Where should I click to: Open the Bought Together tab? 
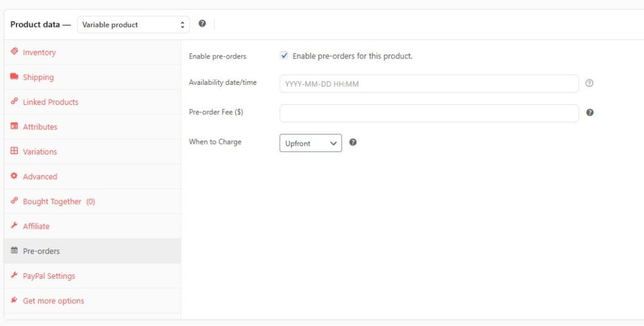pos(58,202)
